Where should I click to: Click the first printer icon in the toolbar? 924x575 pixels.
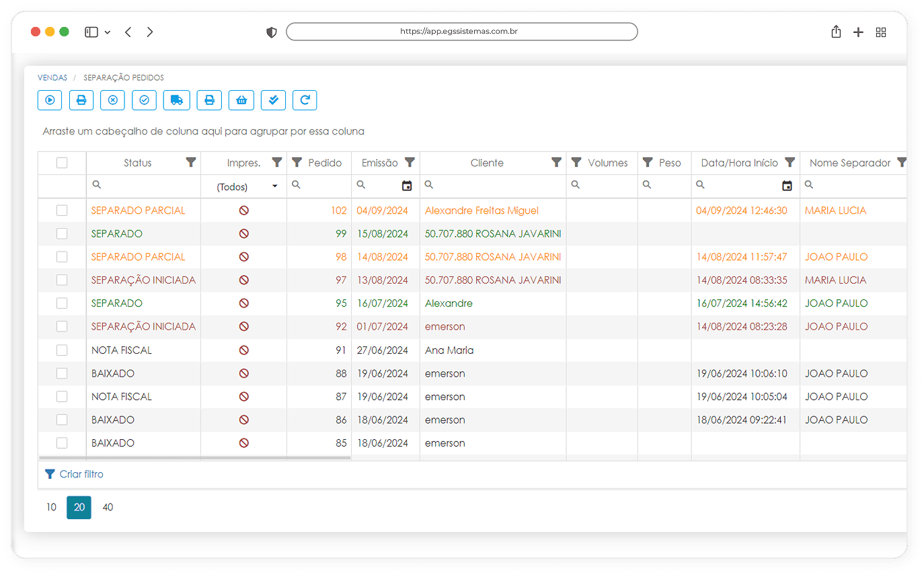(81, 100)
